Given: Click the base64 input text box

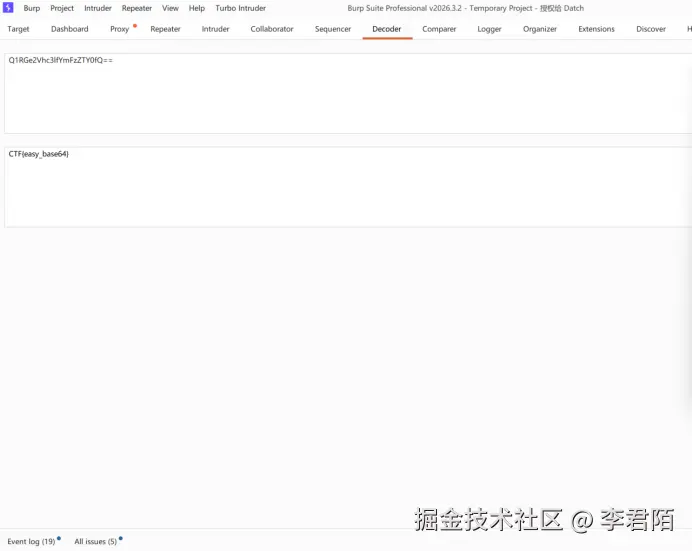Looking at the screenshot, I should click(348, 94).
